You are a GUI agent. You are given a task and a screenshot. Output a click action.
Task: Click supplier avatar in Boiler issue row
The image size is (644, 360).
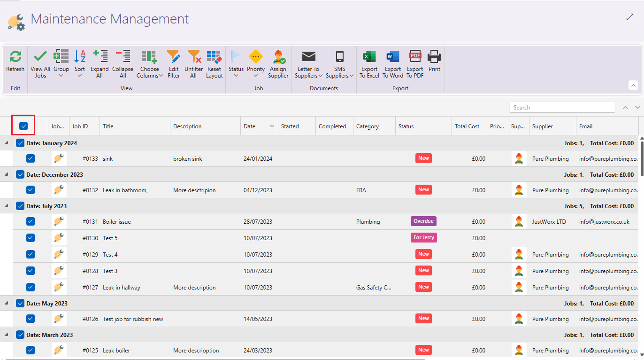pyautogui.click(x=519, y=221)
